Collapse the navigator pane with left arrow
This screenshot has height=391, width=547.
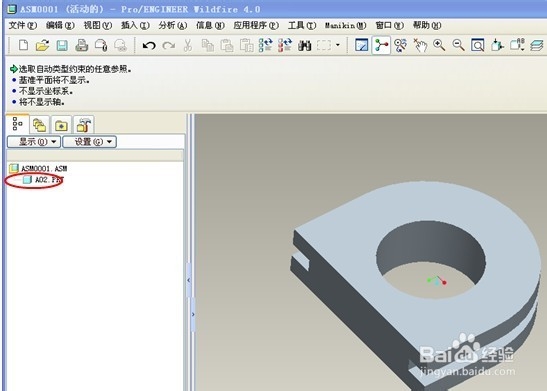[x=189, y=280]
